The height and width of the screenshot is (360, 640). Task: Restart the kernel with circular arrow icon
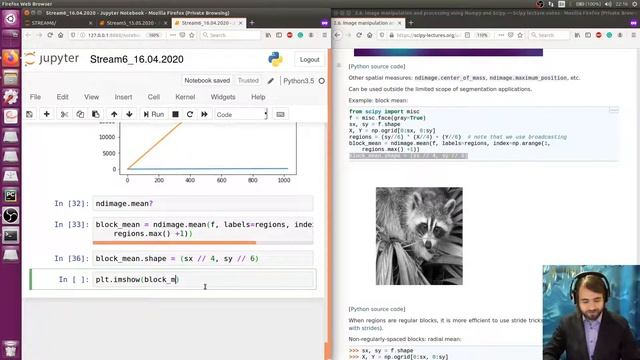point(190,114)
